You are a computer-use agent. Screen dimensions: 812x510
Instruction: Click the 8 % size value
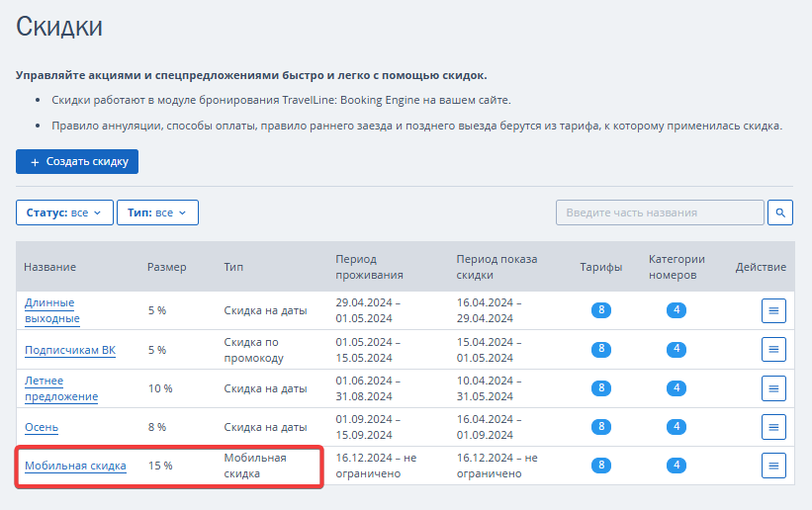157,427
